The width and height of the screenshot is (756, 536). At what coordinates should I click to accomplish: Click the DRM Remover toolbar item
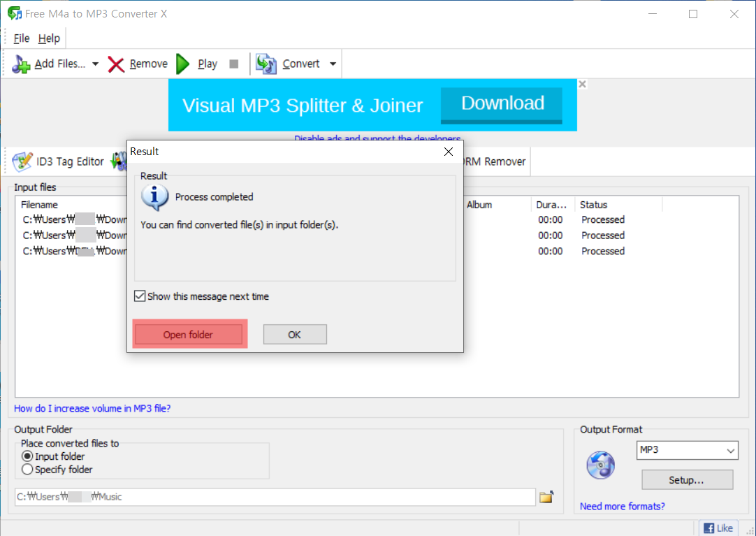point(495,161)
